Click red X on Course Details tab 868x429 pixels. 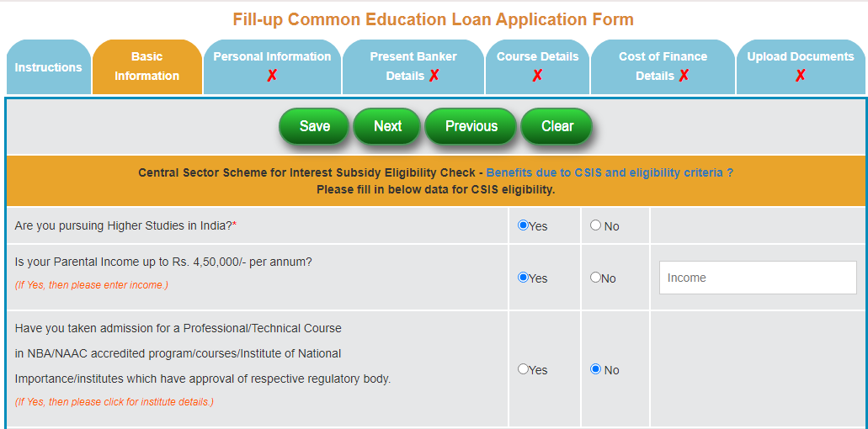click(x=537, y=76)
